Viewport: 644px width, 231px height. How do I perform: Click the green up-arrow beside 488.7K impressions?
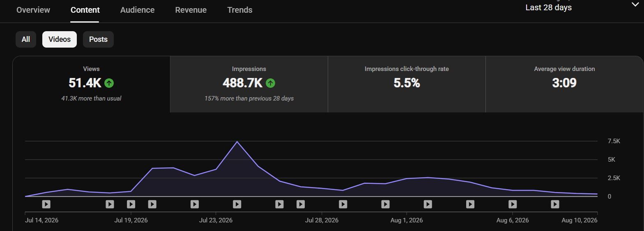(x=270, y=83)
